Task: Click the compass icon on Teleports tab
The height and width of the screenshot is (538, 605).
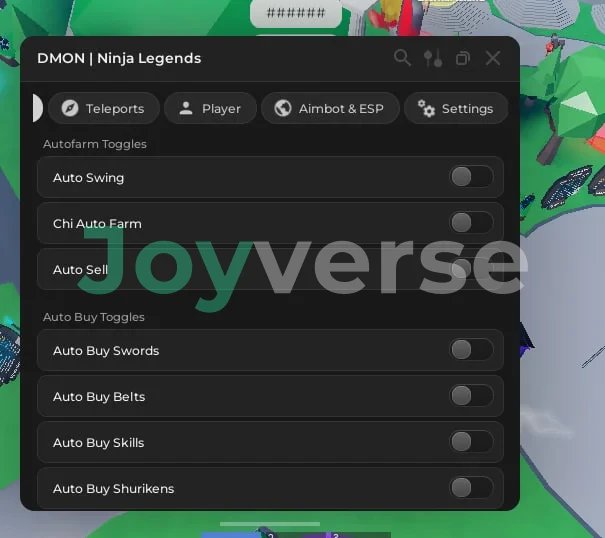Action: (69, 109)
